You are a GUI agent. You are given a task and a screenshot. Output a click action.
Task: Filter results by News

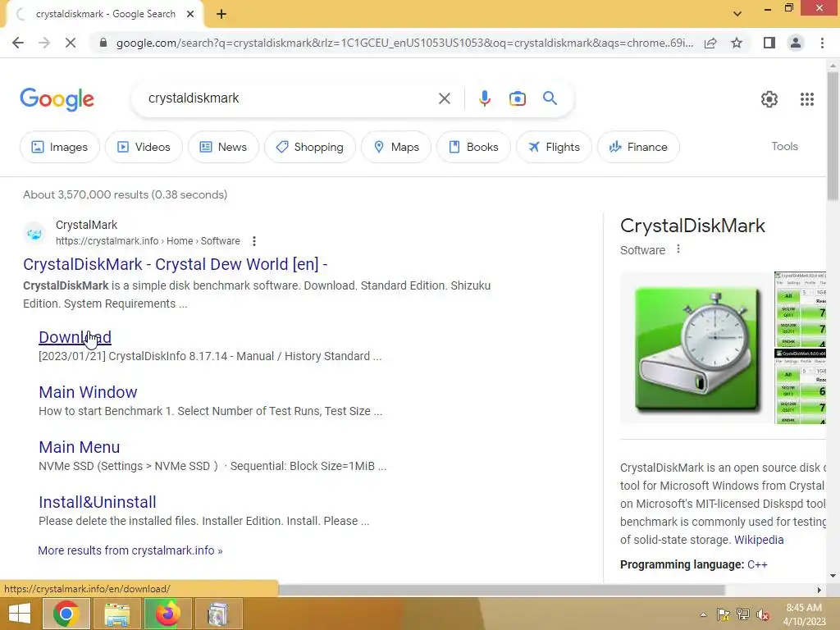pos(223,147)
